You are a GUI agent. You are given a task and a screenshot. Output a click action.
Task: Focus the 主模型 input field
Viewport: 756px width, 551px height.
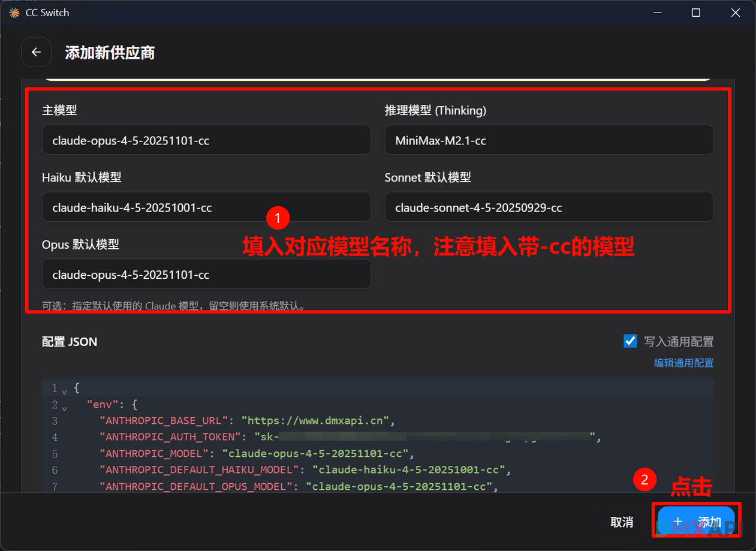pos(206,140)
